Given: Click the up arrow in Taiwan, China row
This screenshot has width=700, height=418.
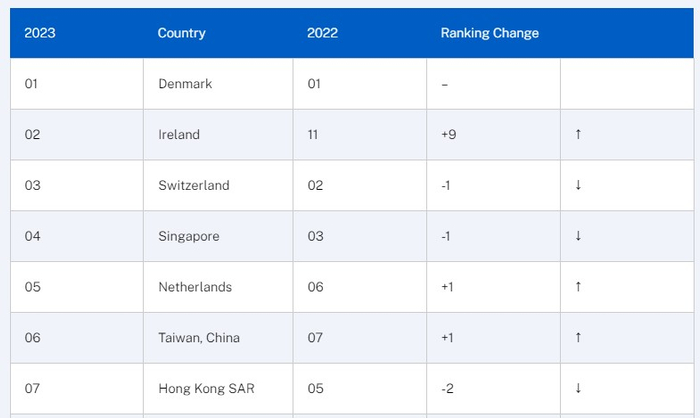Looking at the screenshot, I should (578, 338).
